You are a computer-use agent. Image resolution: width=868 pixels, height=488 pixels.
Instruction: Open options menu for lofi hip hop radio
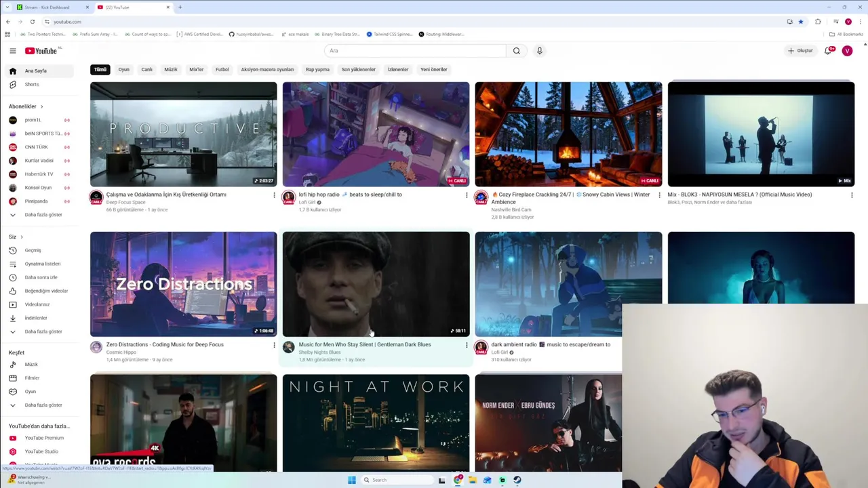pos(467,196)
